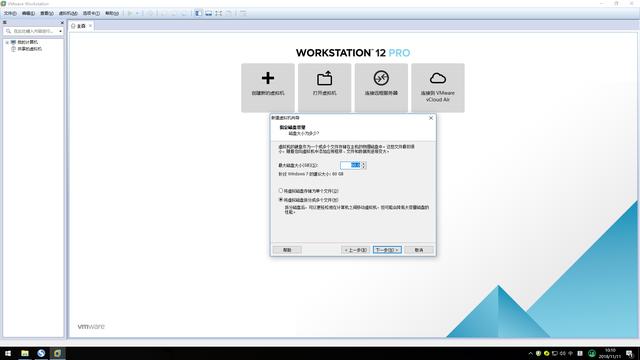
Task: Click the search magnifier icon in library
Action: (x=8, y=31)
